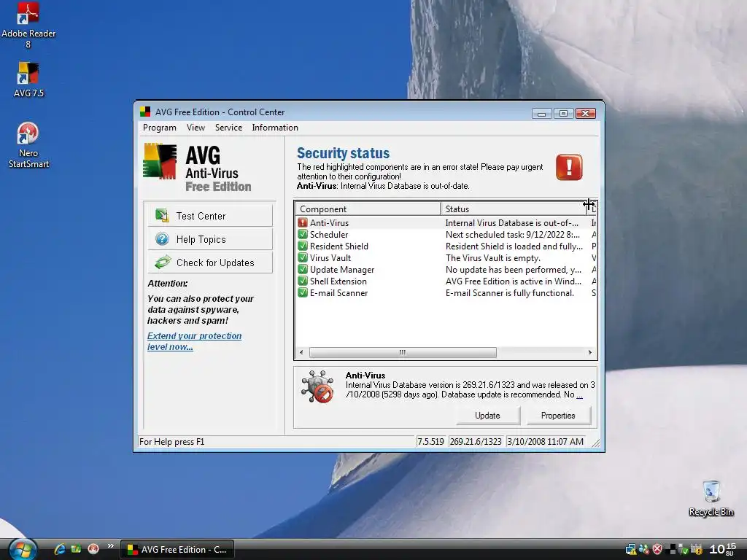Click the Update button
This screenshot has width=747, height=560.
click(487, 415)
